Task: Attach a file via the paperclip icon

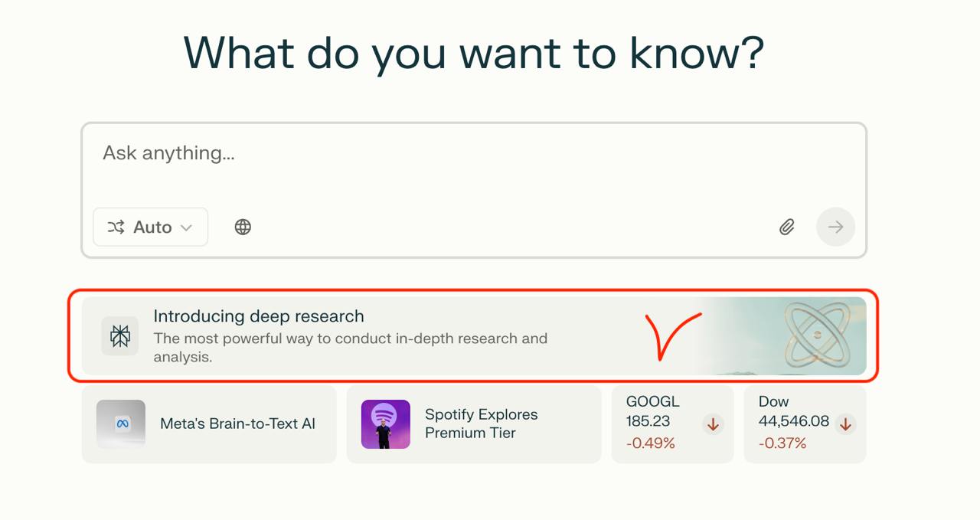Action: pyautogui.click(x=786, y=227)
